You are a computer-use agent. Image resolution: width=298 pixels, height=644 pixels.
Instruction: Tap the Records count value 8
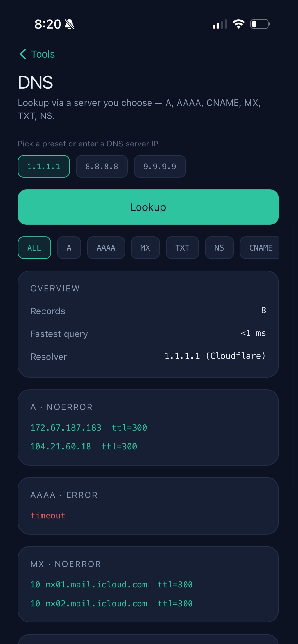pos(263,310)
